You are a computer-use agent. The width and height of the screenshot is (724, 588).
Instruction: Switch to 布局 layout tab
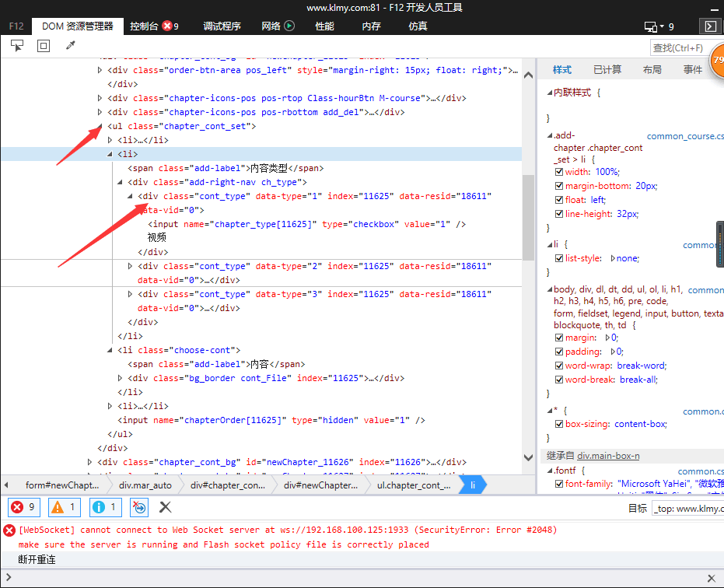click(x=652, y=70)
